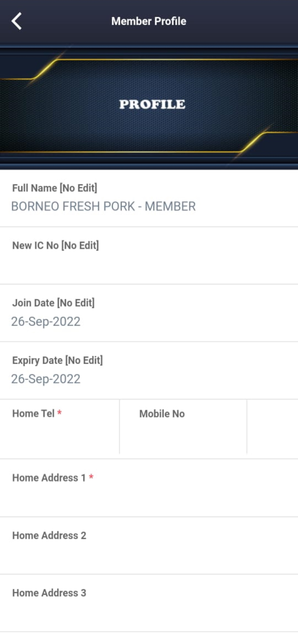This screenshot has width=298, height=644.
Task: Click the Member Profile header title
Action: 149,21
